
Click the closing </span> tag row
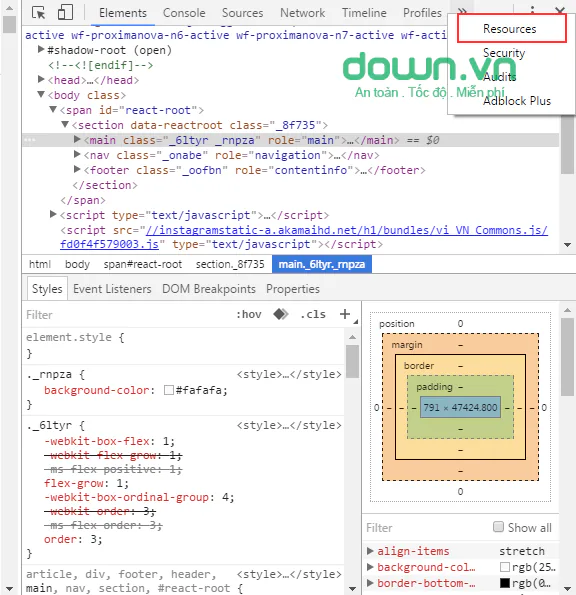[83, 200]
